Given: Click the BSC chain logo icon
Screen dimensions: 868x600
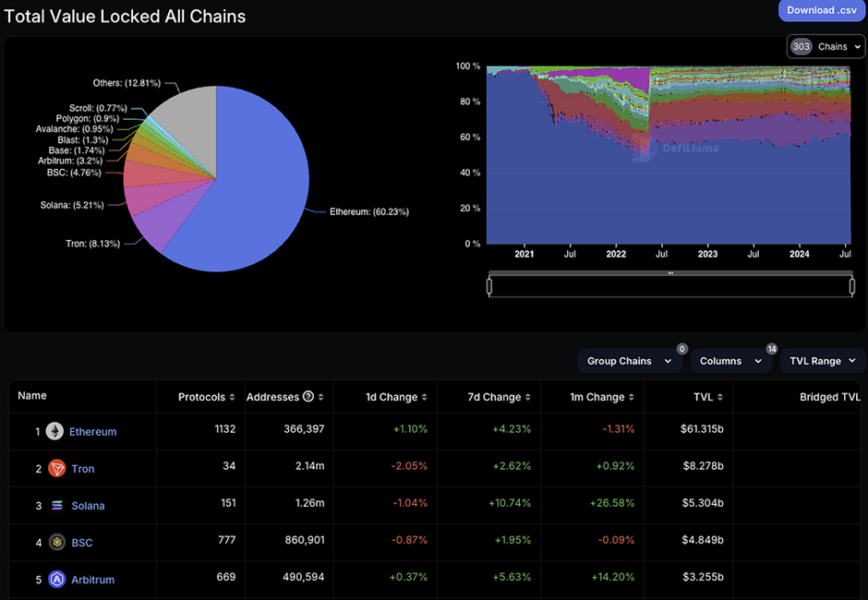Looking at the screenshot, I should tap(56, 543).
